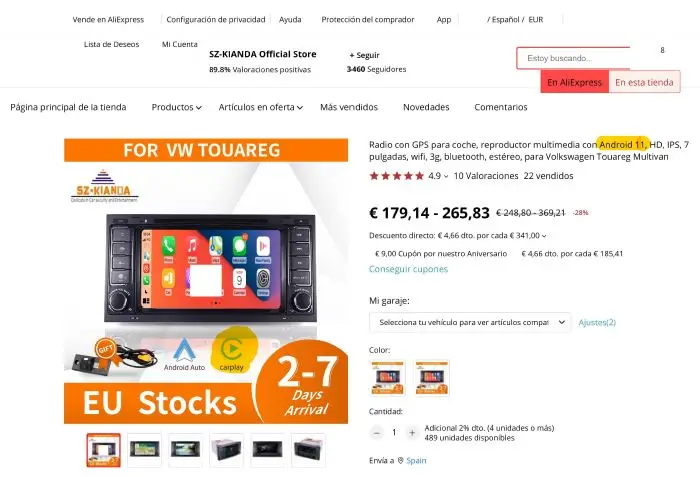
Task: Expand the Productos menu
Action: click(177, 107)
